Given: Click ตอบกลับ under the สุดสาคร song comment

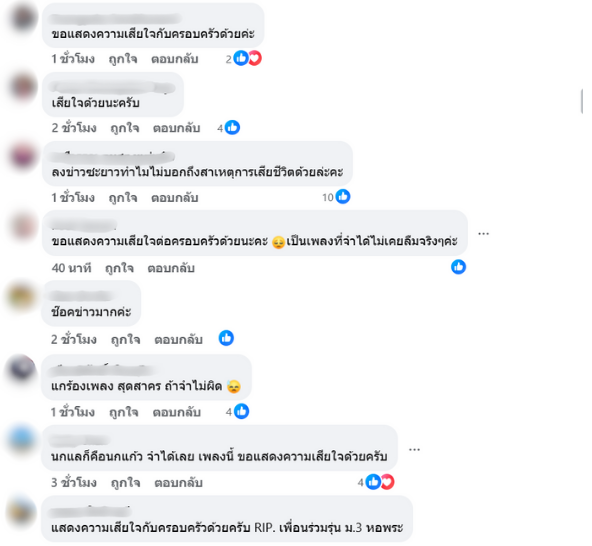Looking at the screenshot, I should pos(176,412).
